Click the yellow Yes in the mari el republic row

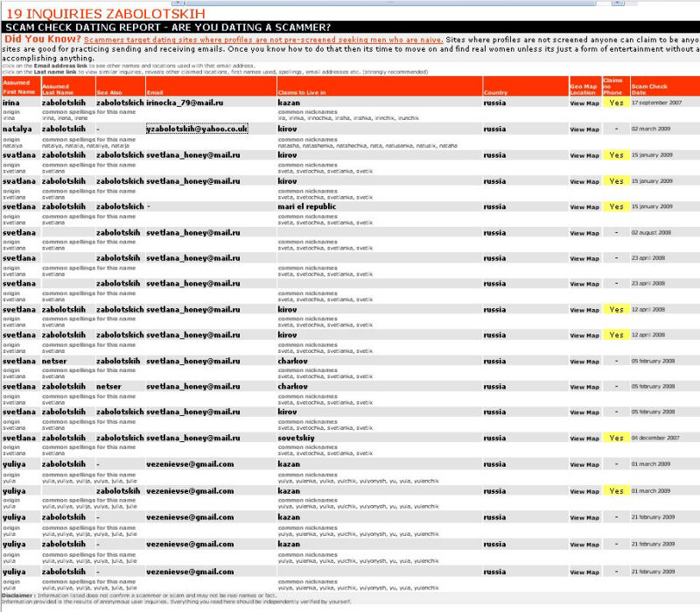click(616, 207)
